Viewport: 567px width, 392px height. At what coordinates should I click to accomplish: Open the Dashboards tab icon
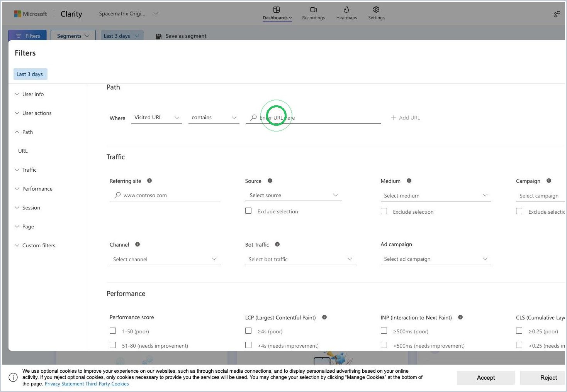point(277,10)
